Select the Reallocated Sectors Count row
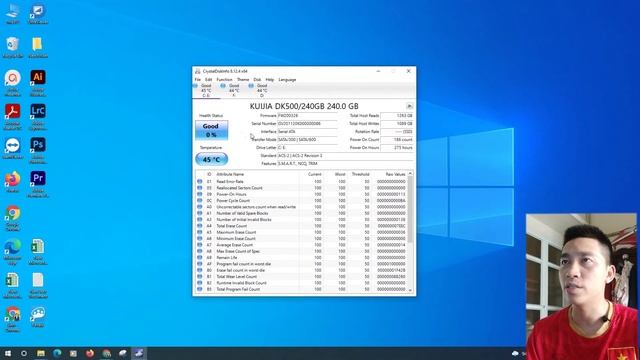The image size is (640, 360). click(301, 188)
